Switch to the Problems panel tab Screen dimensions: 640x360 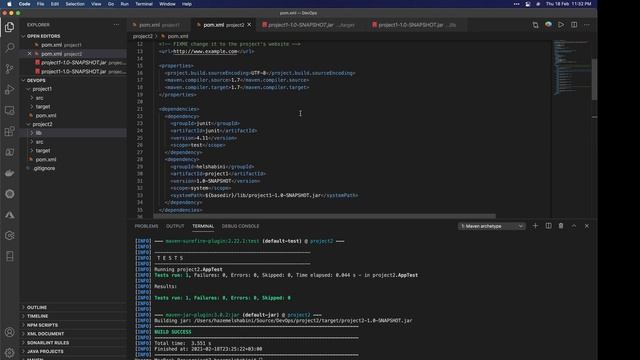146,226
